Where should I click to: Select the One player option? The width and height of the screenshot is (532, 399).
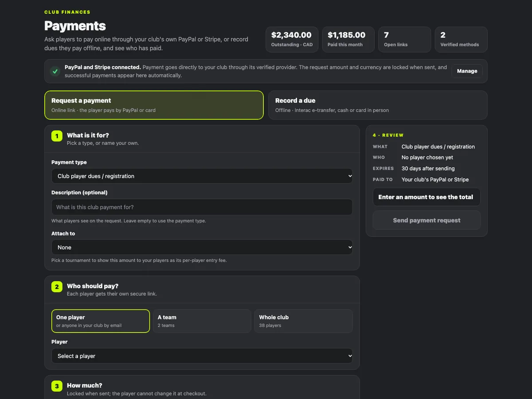[101, 321]
